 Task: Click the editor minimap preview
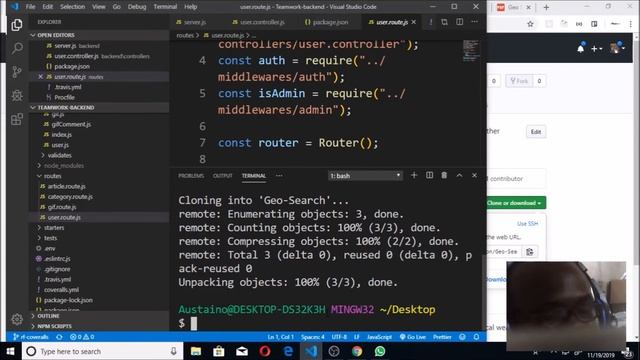pyautogui.click(x=471, y=51)
